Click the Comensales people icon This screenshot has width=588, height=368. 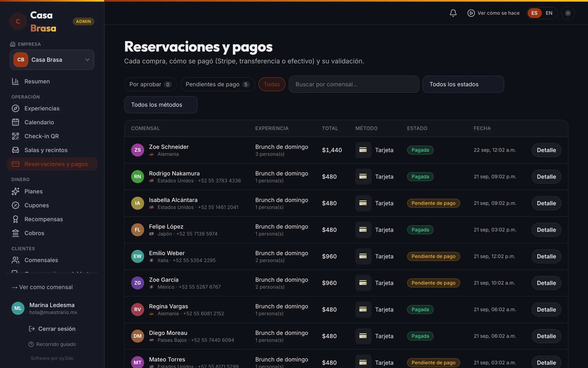click(x=15, y=260)
